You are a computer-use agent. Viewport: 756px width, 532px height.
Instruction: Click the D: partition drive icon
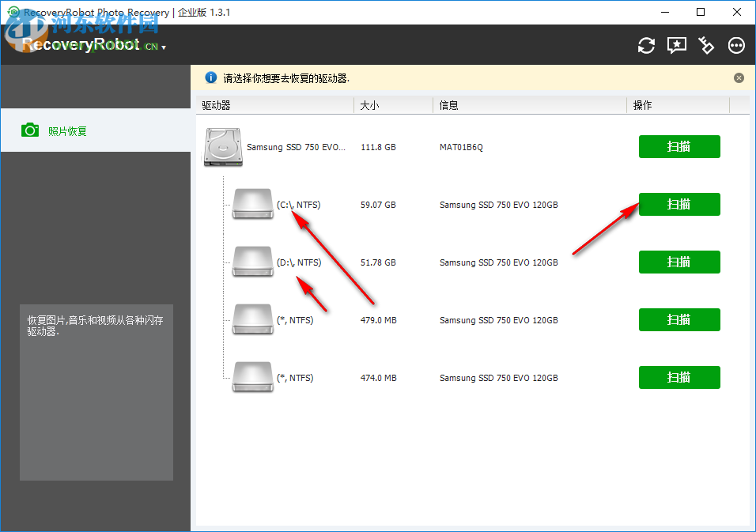tap(252, 262)
